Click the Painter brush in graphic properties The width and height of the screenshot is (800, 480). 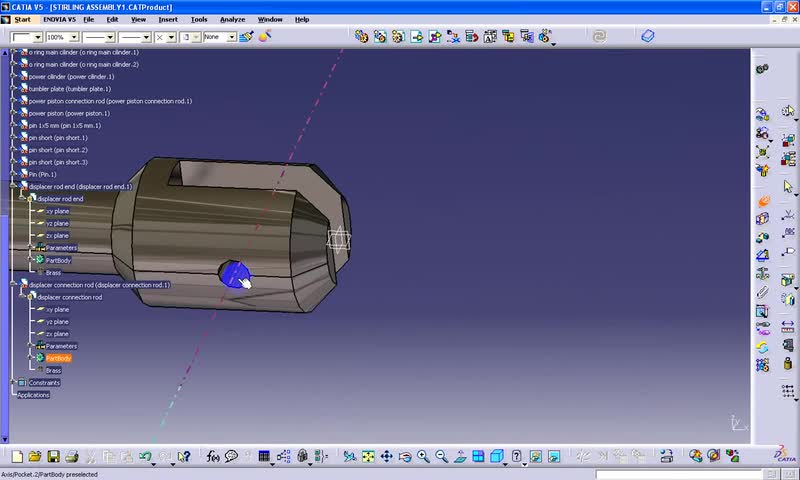(246, 37)
